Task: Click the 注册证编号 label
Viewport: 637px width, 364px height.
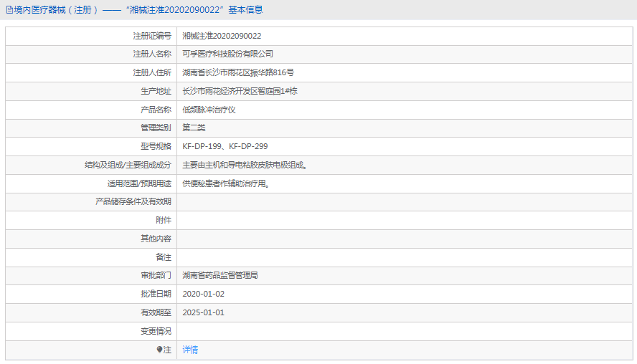Action: coord(152,36)
